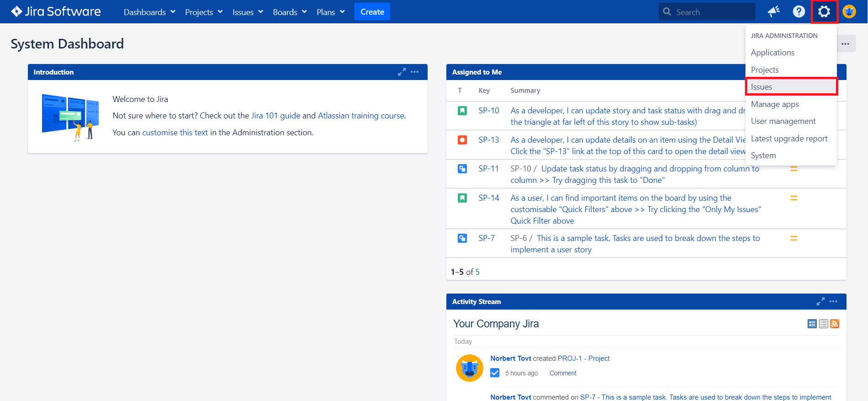Select Issues in Jira Administration menu

click(761, 87)
